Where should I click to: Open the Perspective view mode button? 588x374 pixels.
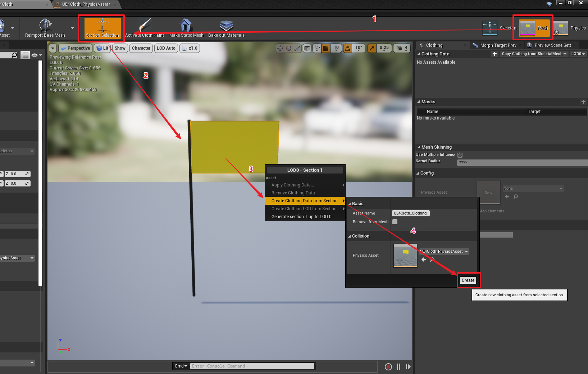(75, 48)
